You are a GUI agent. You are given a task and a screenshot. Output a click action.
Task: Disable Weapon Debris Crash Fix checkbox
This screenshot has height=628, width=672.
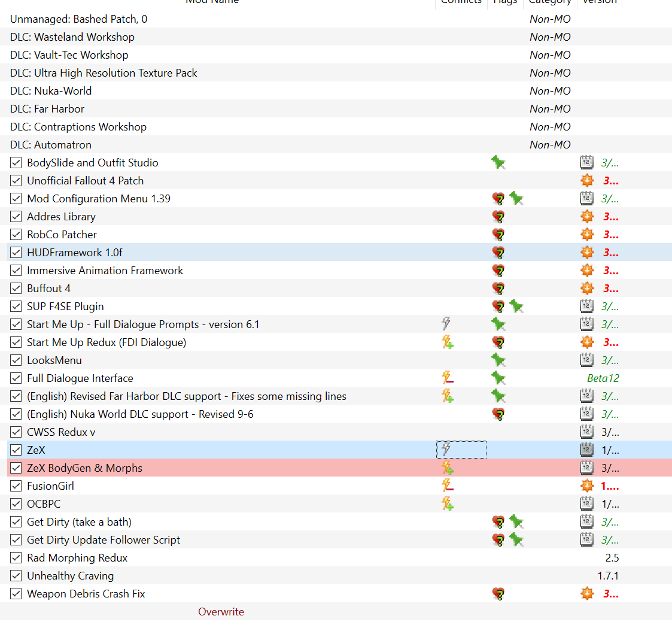(x=16, y=594)
